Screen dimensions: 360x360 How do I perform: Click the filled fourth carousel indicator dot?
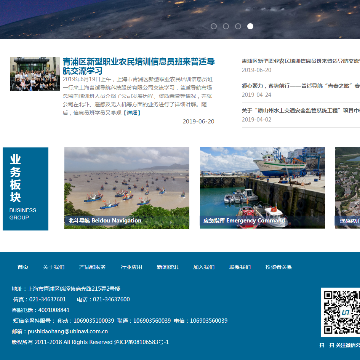250,26
